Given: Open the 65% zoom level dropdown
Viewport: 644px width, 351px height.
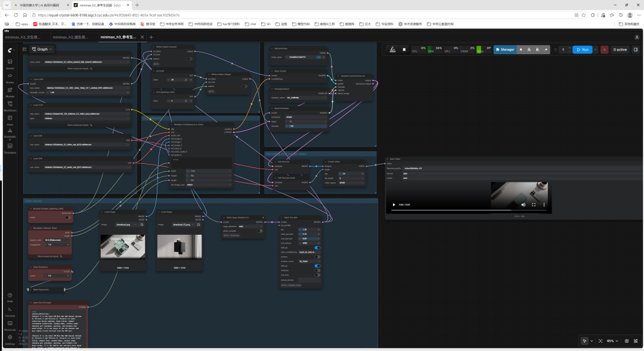Looking at the screenshot, I should point(612,341).
